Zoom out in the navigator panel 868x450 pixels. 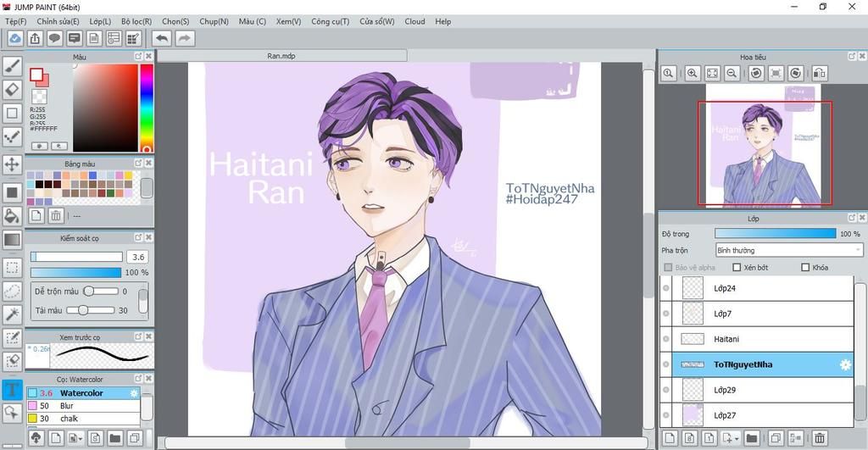(x=732, y=73)
